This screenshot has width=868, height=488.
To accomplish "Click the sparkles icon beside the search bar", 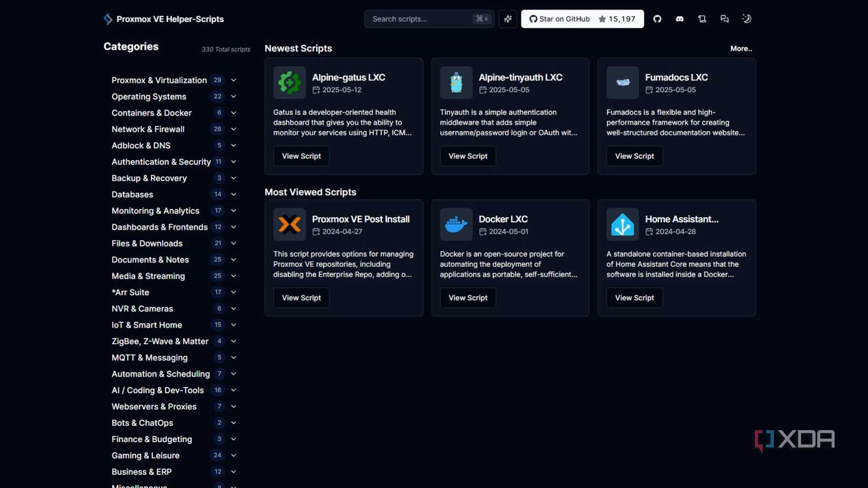I will (x=507, y=18).
